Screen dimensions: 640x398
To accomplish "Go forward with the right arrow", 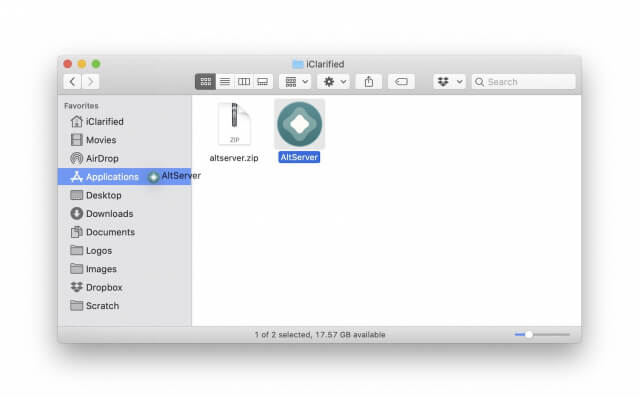I will click(x=90, y=82).
